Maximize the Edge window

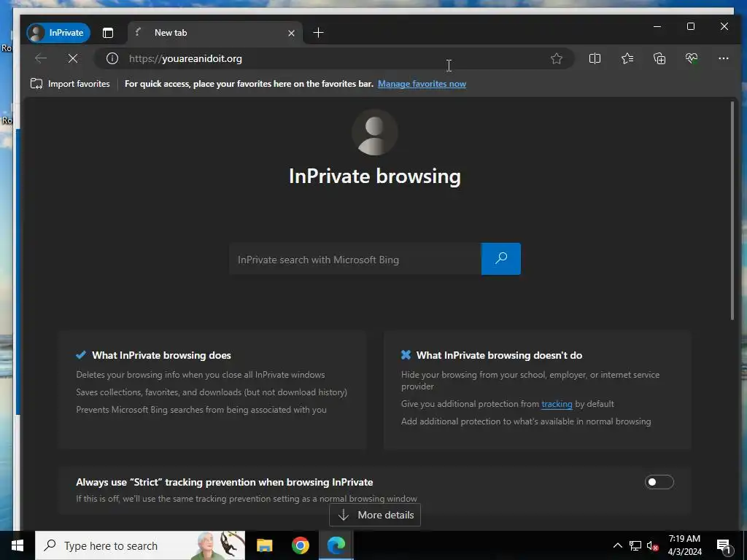pos(690,27)
